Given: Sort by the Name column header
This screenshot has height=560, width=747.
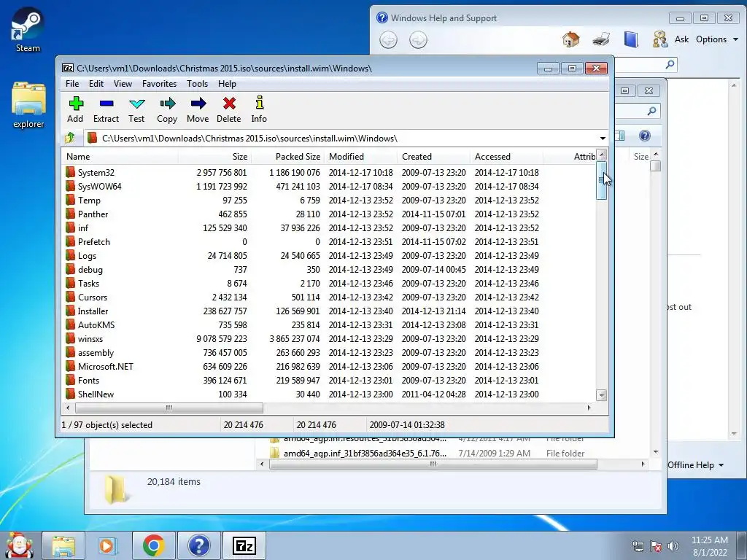Looking at the screenshot, I should tap(120, 157).
